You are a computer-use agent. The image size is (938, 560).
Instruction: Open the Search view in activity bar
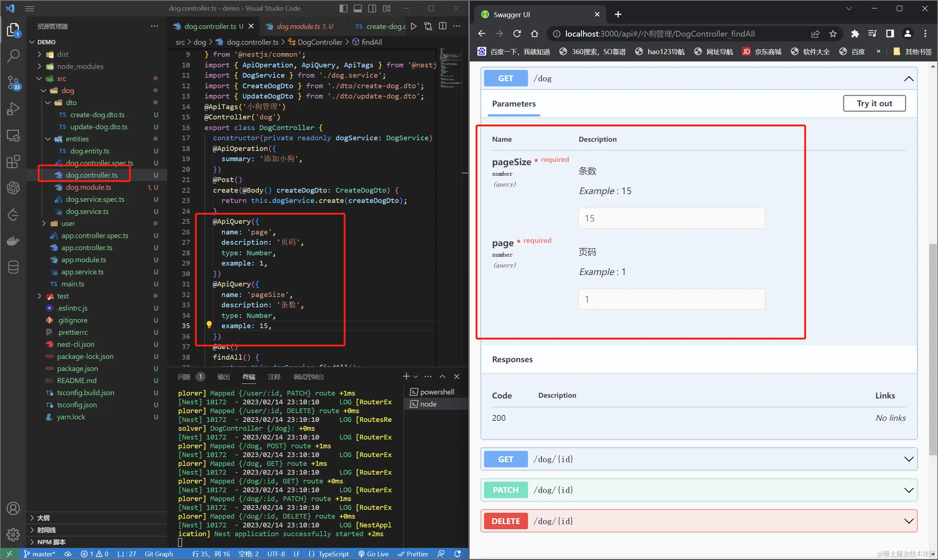(x=13, y=56)
